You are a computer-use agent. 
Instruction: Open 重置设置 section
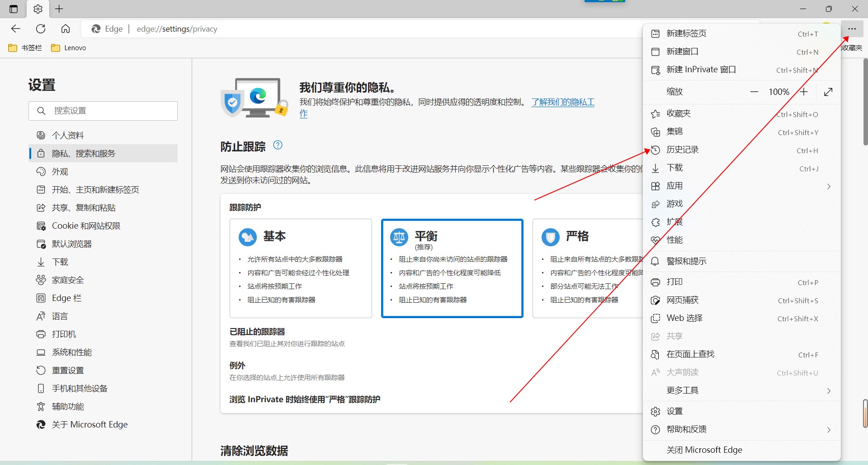(103, 370)
